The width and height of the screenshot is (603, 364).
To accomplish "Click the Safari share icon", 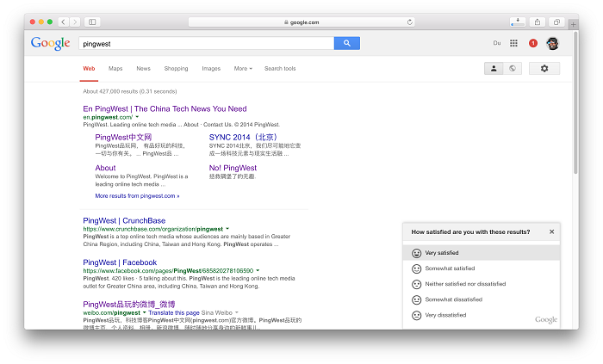I will pos(538,22).
